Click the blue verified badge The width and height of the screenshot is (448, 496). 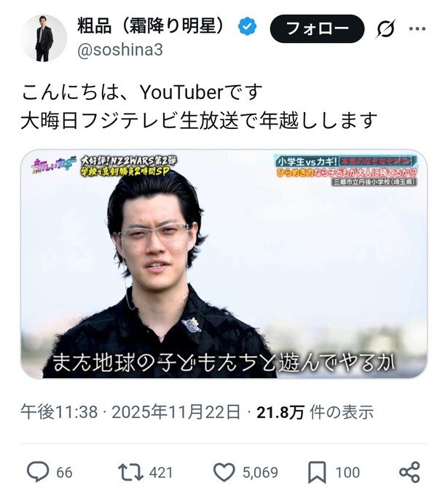point(247,26)
